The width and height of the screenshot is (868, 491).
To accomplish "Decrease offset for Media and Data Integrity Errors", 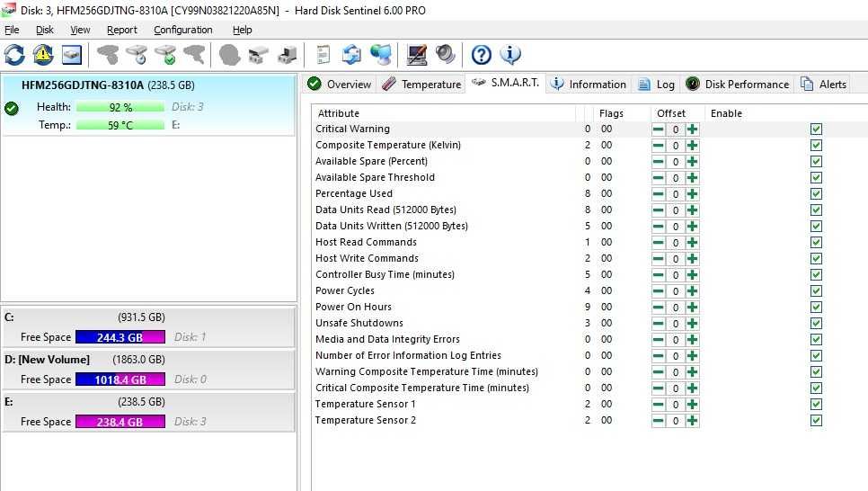I will (659, 340).
